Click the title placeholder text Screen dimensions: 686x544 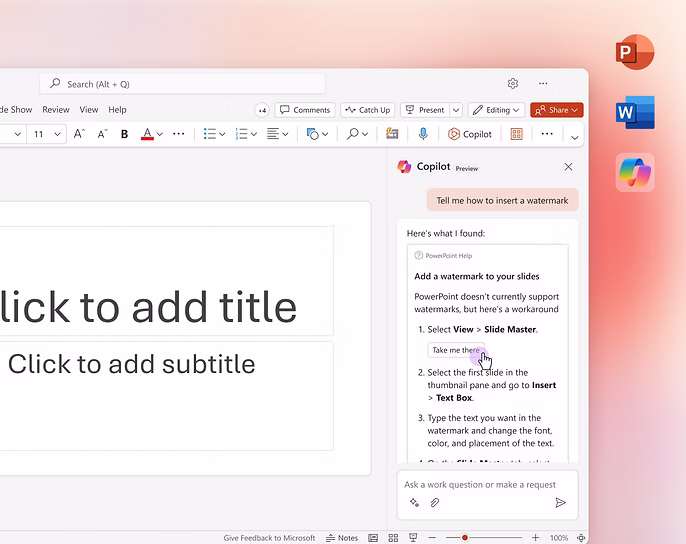click(x=148, y=307)
